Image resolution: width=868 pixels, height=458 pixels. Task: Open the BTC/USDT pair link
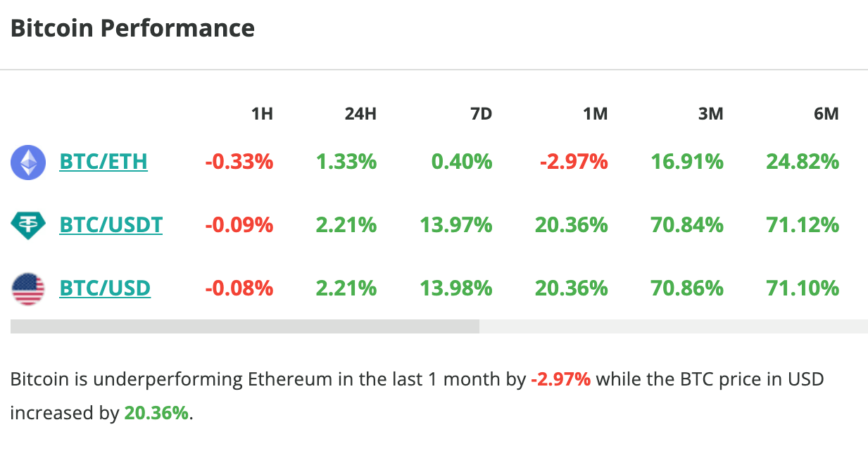tap(111, 225)
